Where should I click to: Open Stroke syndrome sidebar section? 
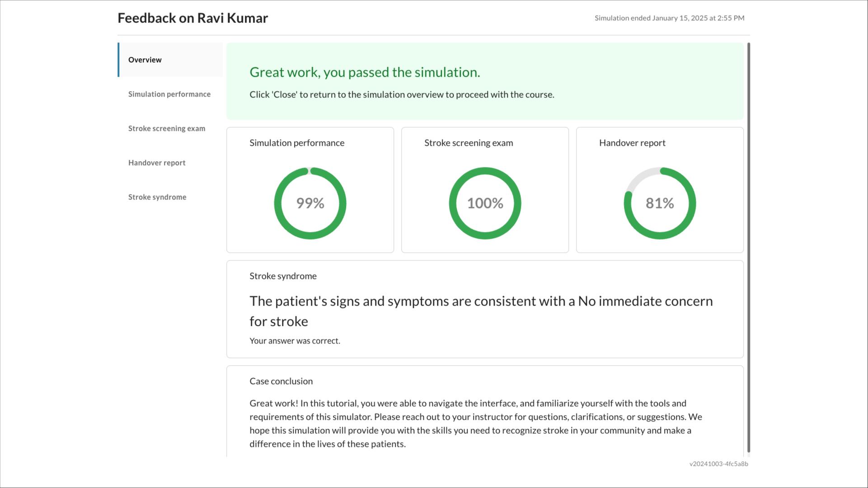(157, 197)
